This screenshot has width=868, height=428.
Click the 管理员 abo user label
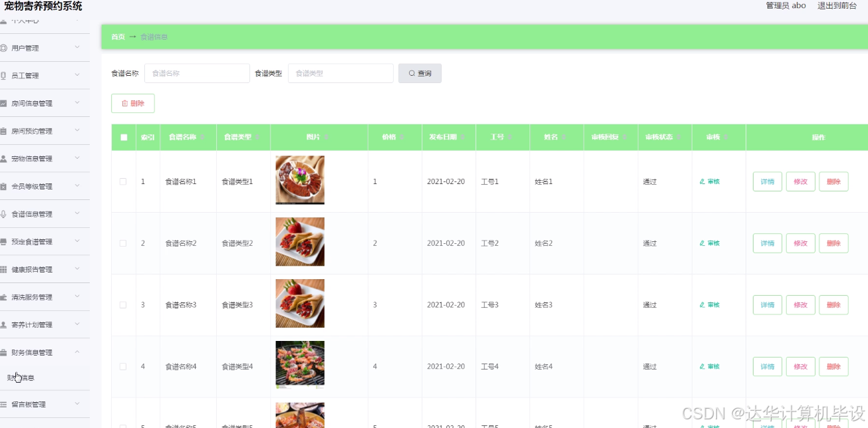(786, 5)
